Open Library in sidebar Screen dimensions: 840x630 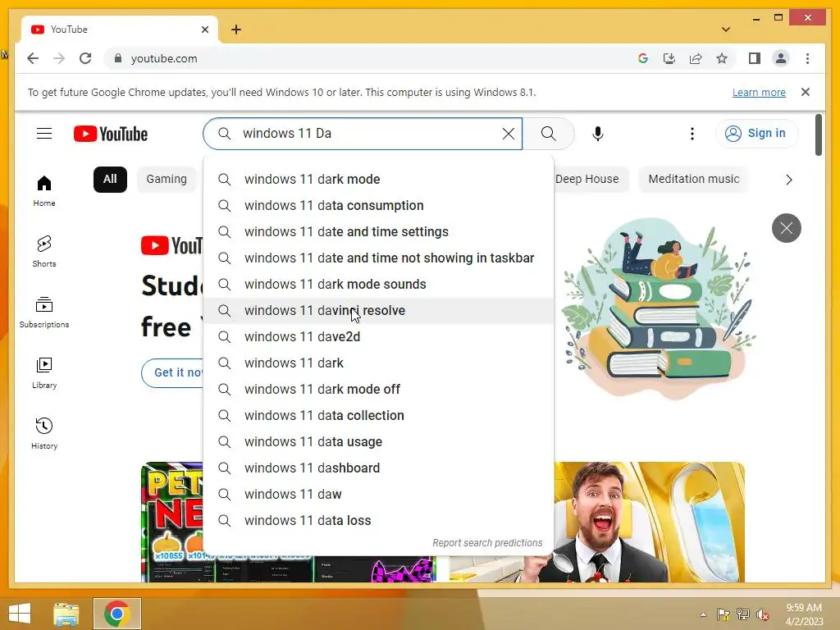coord(44,372)
